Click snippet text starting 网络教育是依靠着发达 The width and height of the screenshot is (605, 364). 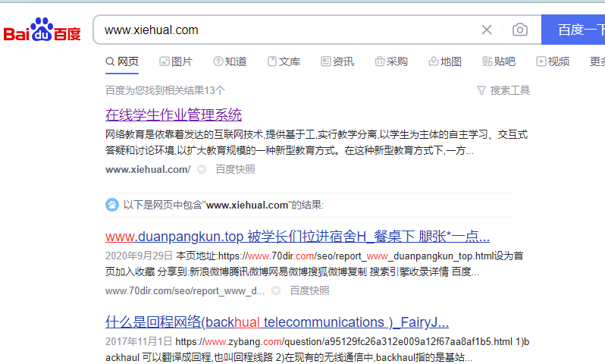[316, 143]
